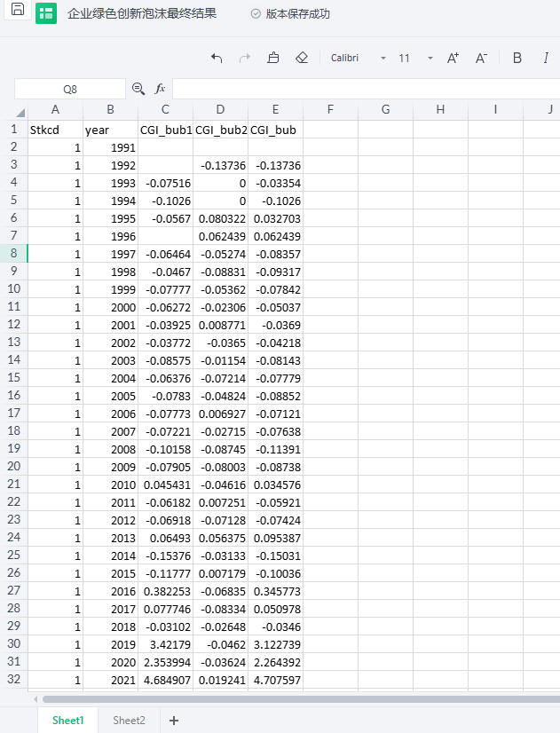Click the version saved checkmark icon
The height and width of the screenshot is (733, 560).
256,14
